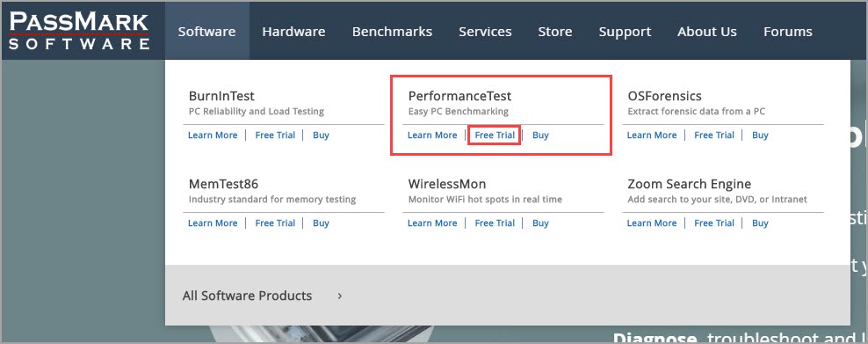Image resolution: width=868 pixels, height=344 pixels.
Task: Go to the Store menu item
Action: (x=555, y=32)
